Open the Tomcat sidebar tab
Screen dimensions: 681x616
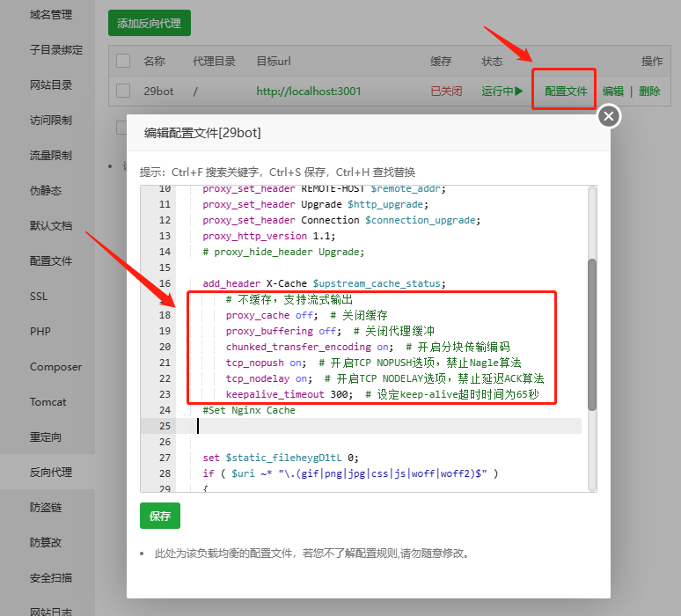pos(48,402)
